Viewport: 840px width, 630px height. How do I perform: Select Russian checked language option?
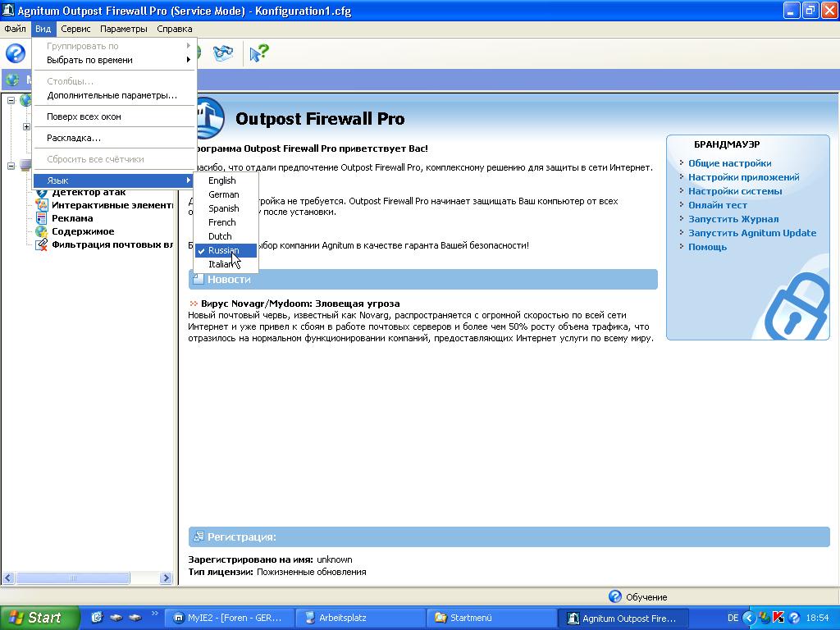[226, 250]
